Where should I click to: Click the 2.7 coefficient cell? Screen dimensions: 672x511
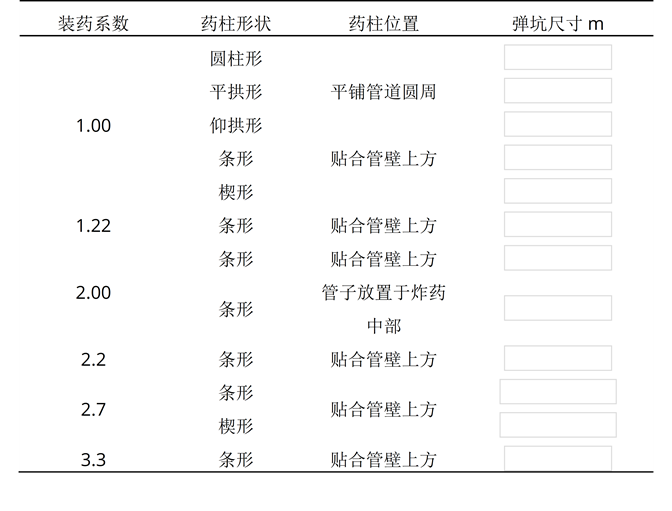93,410
